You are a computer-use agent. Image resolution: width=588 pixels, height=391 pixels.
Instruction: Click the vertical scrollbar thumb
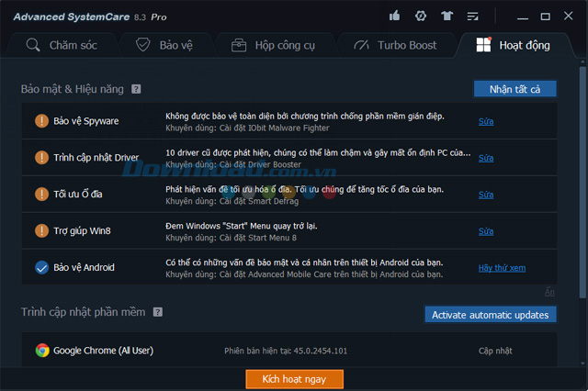[x=582, y=183]
